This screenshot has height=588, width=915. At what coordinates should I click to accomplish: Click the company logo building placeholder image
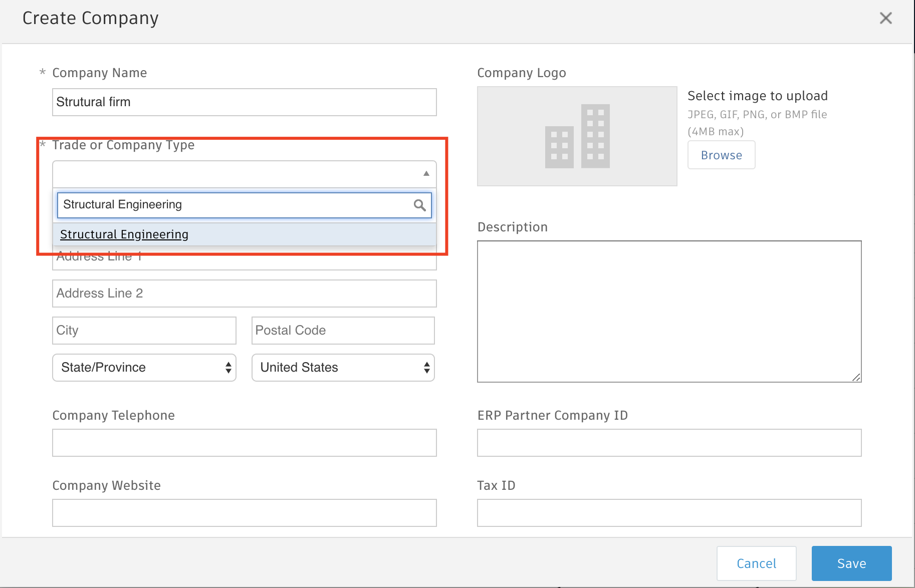[576, 136]
